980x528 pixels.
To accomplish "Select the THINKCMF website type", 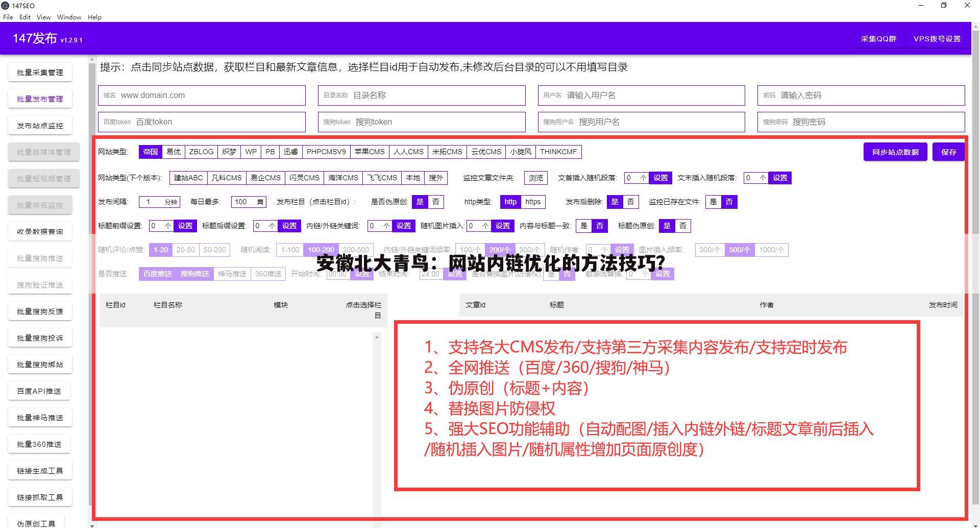I will 558,152.
